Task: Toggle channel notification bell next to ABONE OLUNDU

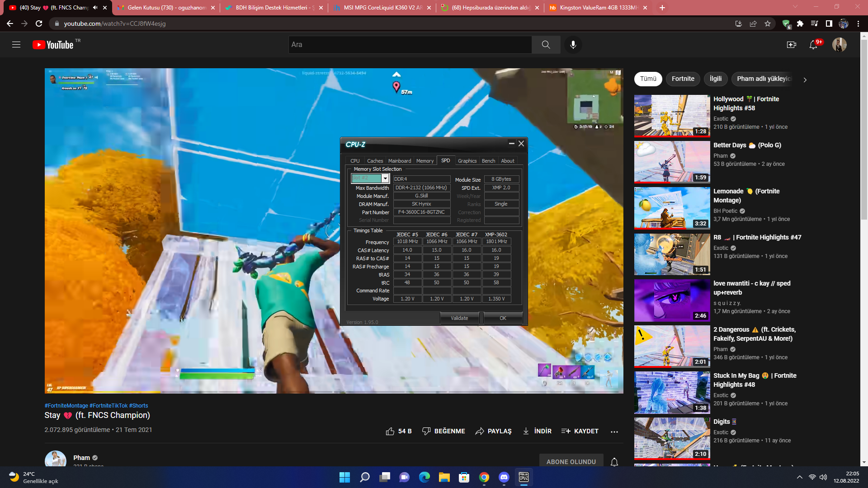Action: tap(614, 462)
